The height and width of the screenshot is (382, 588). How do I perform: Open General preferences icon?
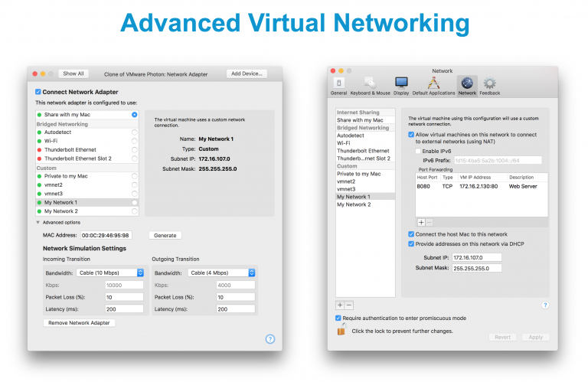point(339,83)
